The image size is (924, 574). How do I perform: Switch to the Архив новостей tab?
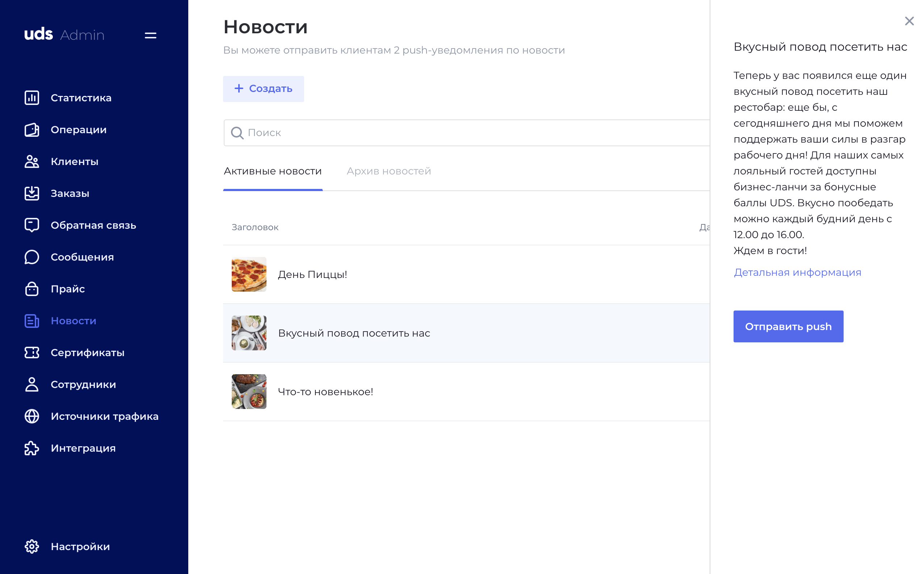388,171
